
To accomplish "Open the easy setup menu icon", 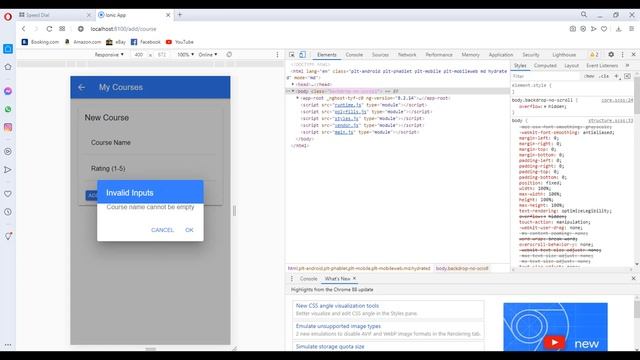I will tap(631, 29).
